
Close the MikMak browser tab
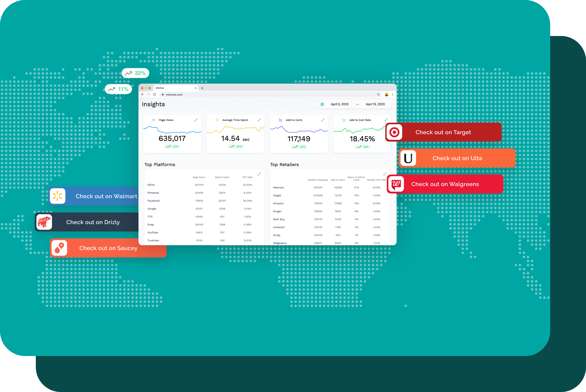tap(195, 88)
